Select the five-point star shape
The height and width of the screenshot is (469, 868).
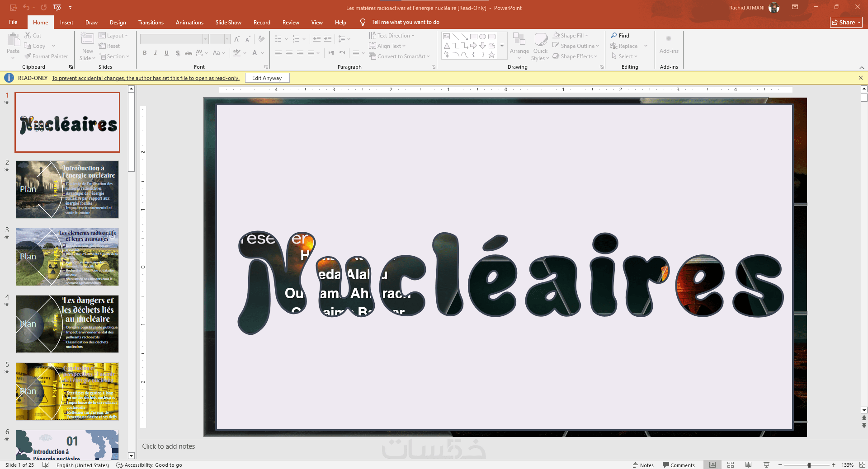(491, 55)
